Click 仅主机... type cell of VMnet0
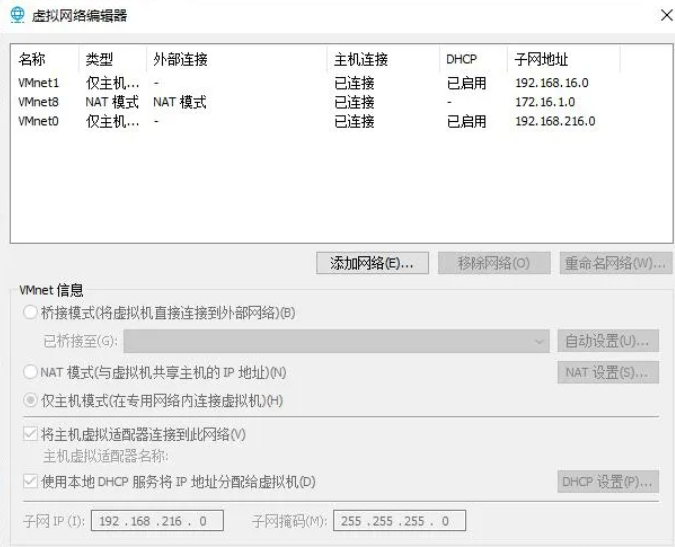This screenshot has height=547, width=675. coord(112,121)
